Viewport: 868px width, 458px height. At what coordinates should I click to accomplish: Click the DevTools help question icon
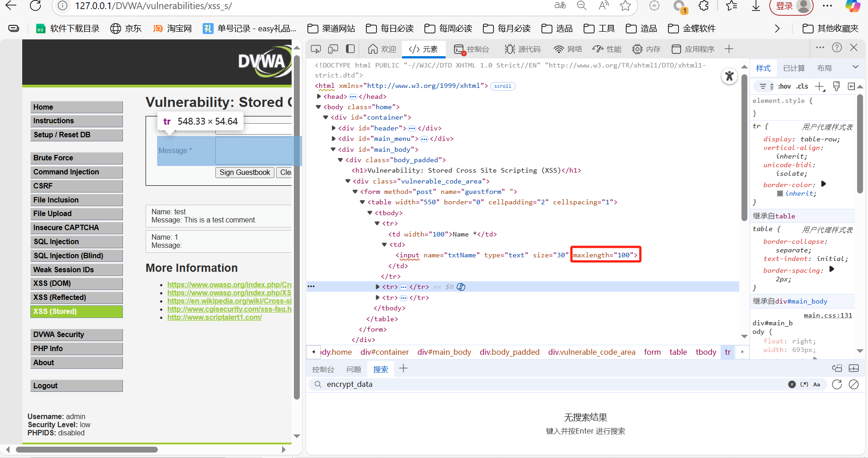coord(837,48)
